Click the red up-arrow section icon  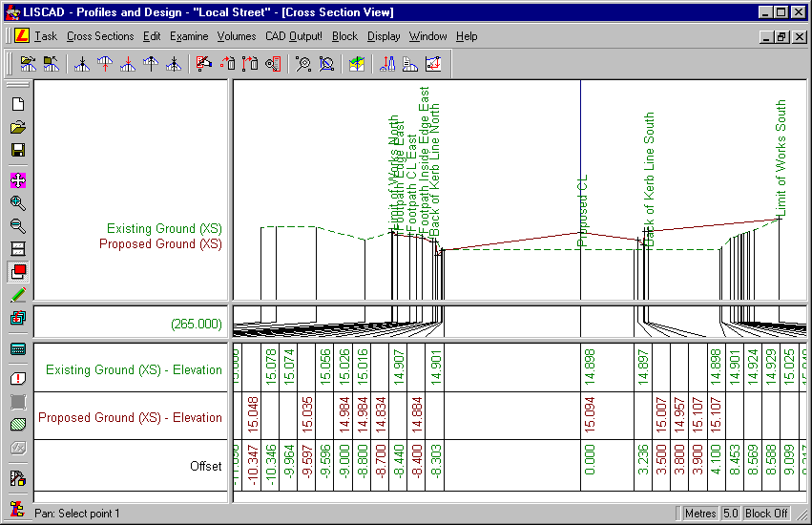click(x=105, y=64)
